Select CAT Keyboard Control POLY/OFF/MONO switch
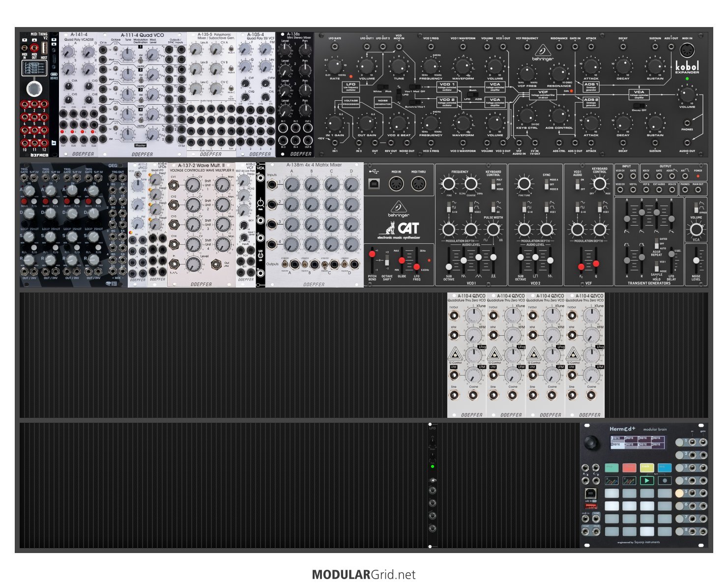The width and height of the screenshot is (728, 585). point(493,184)
